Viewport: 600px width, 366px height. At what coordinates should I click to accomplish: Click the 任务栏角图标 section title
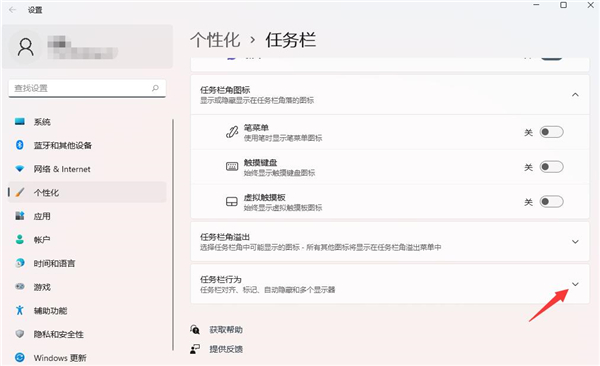pos(225,90)
